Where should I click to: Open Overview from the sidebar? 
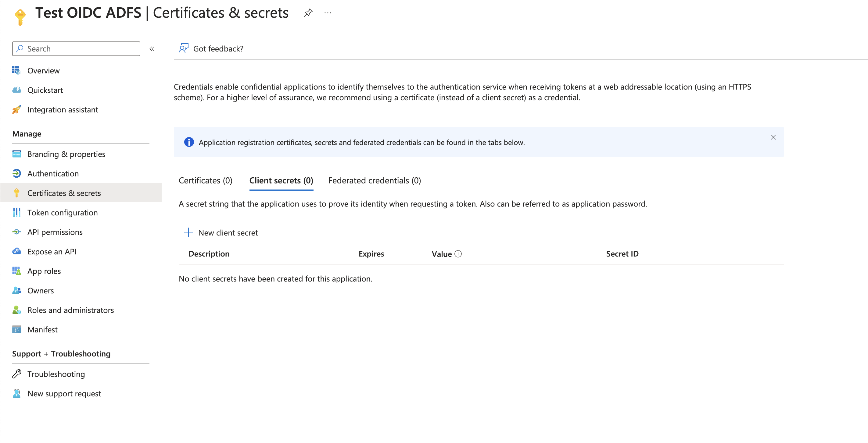(43, 71)
